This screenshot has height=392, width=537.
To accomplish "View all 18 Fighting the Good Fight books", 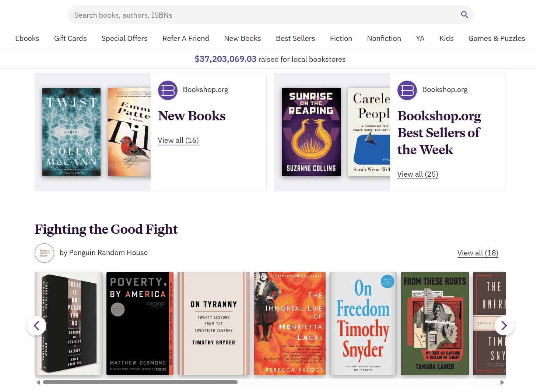I will click(478, 253).
